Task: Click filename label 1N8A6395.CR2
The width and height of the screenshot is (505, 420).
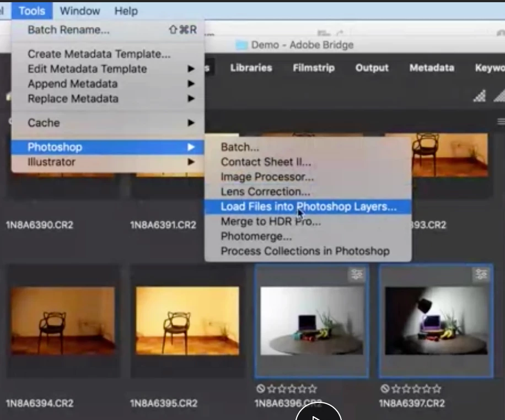Action: tap(164, 403)
